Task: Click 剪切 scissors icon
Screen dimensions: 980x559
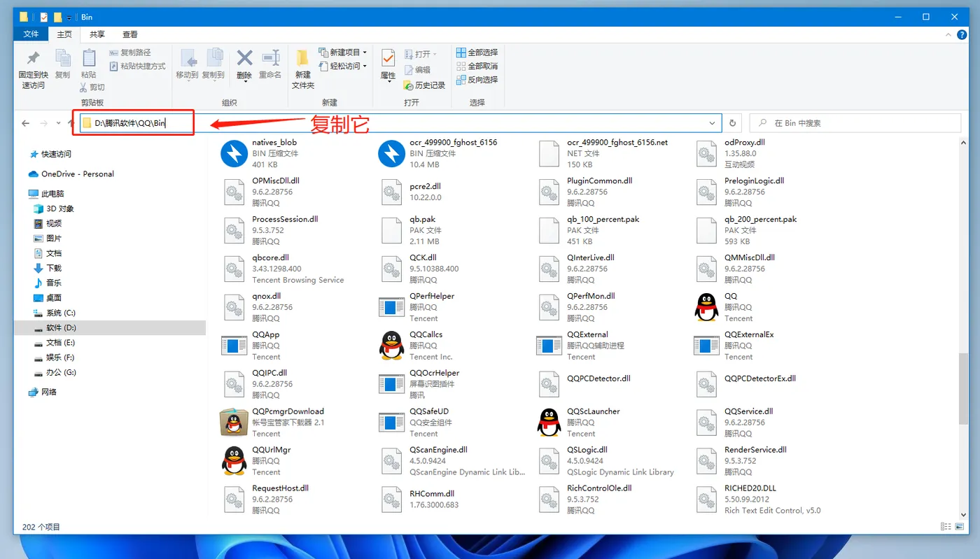Action: tap(83, 87)
